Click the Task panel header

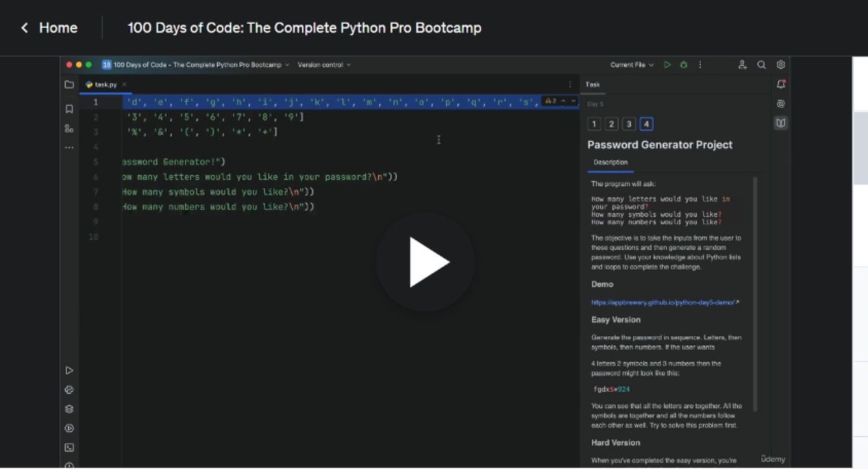593,85
